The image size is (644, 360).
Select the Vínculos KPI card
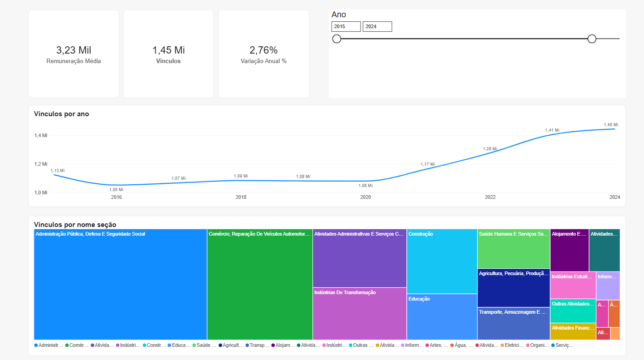point(168,54)
